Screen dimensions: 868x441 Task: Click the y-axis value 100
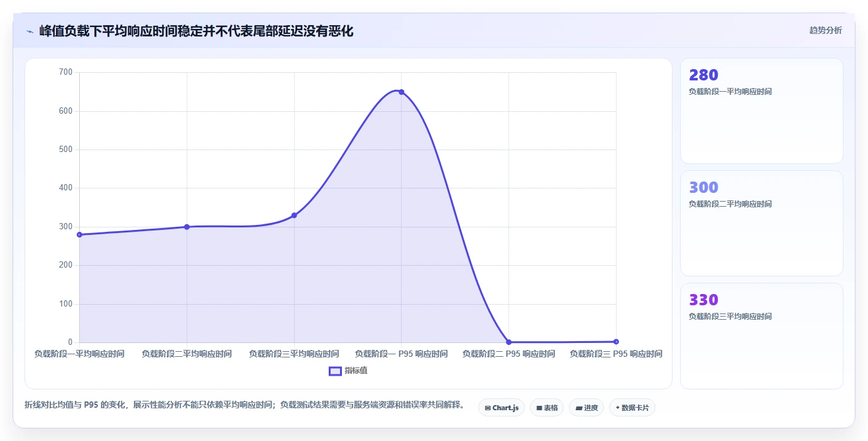(x=67, y=304)
